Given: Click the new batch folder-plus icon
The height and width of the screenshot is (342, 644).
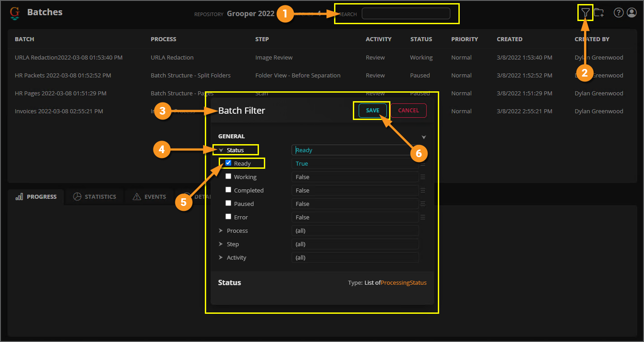Looking at the screenshot, I should 599,13.
